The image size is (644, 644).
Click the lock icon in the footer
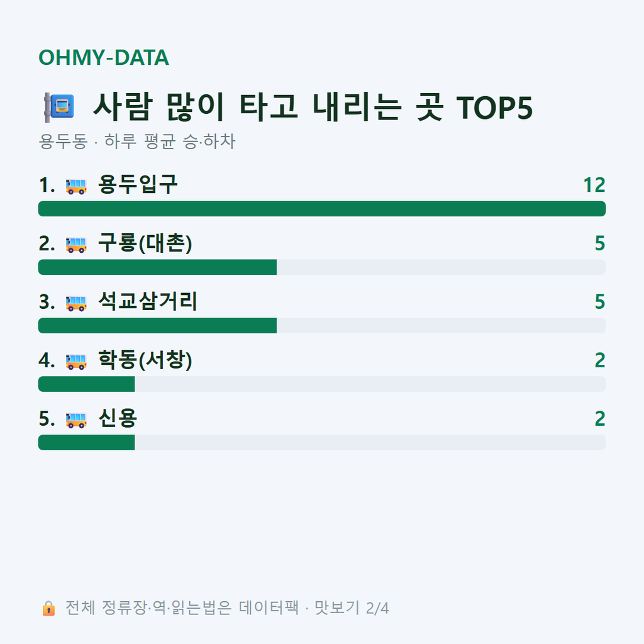(x=48, y=608)
